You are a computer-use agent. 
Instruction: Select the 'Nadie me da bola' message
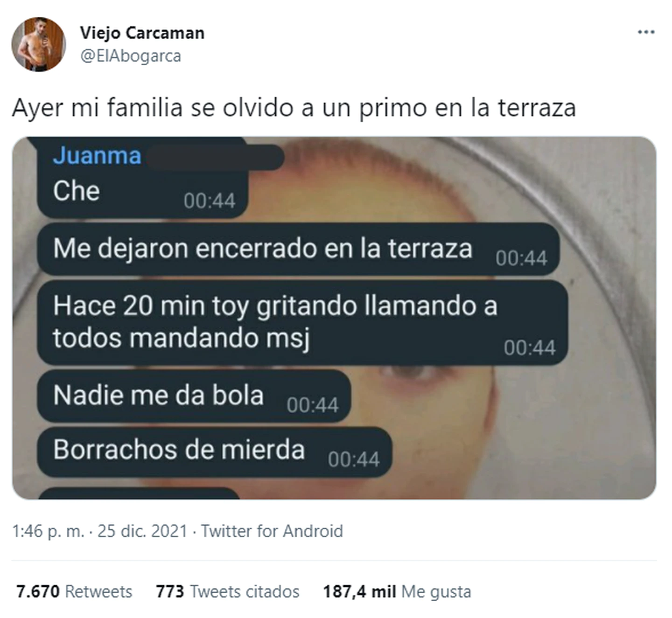[194, 396]
